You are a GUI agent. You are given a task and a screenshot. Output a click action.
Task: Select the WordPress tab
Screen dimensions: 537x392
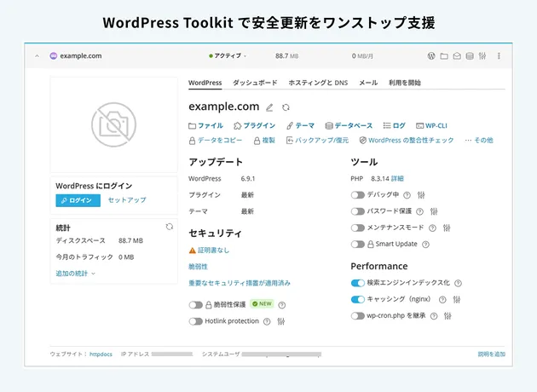tap(205, 83)
